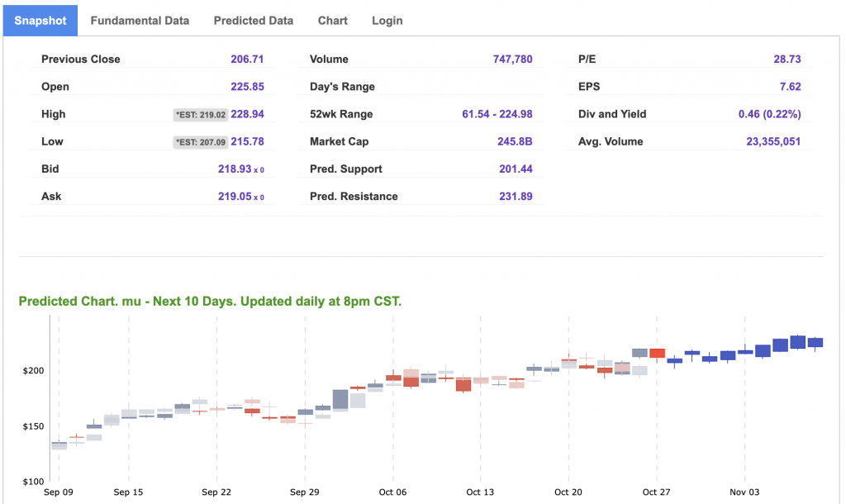
Task: Click the Pred. Resistance value 231.89
Action: coord(516,196)
